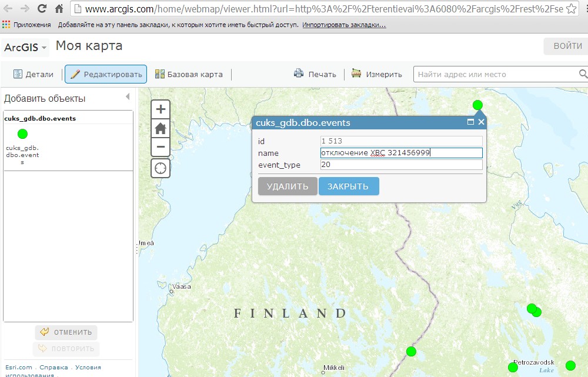Screen dimensions: 588x377
Task: Open the Детали panel
Action: [34, 75]
